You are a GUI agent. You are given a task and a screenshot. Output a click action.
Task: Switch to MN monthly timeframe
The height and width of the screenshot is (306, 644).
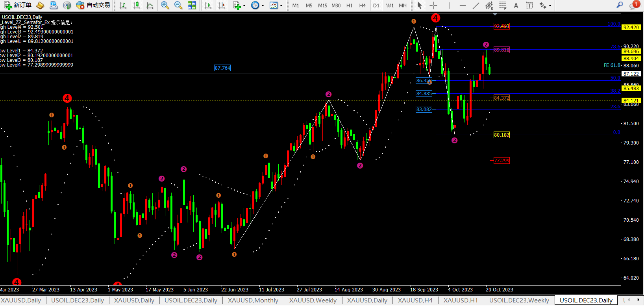click(x=403, y=5)
